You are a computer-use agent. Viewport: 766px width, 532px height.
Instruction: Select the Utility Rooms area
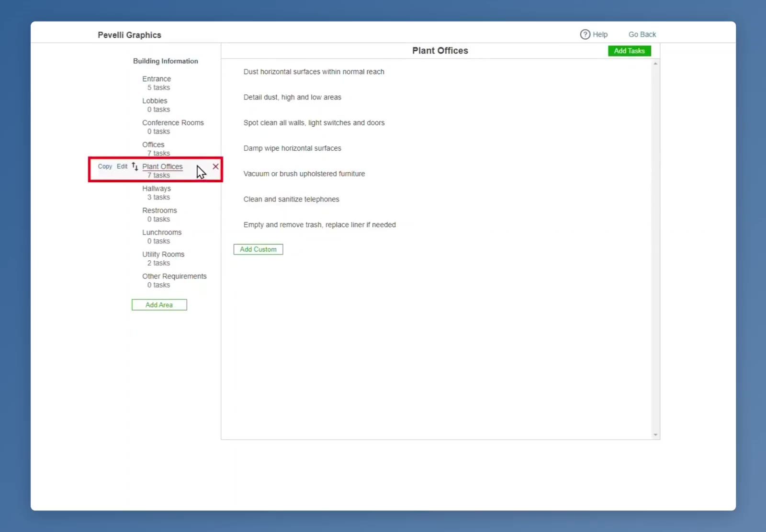click(x=163, y=255)
